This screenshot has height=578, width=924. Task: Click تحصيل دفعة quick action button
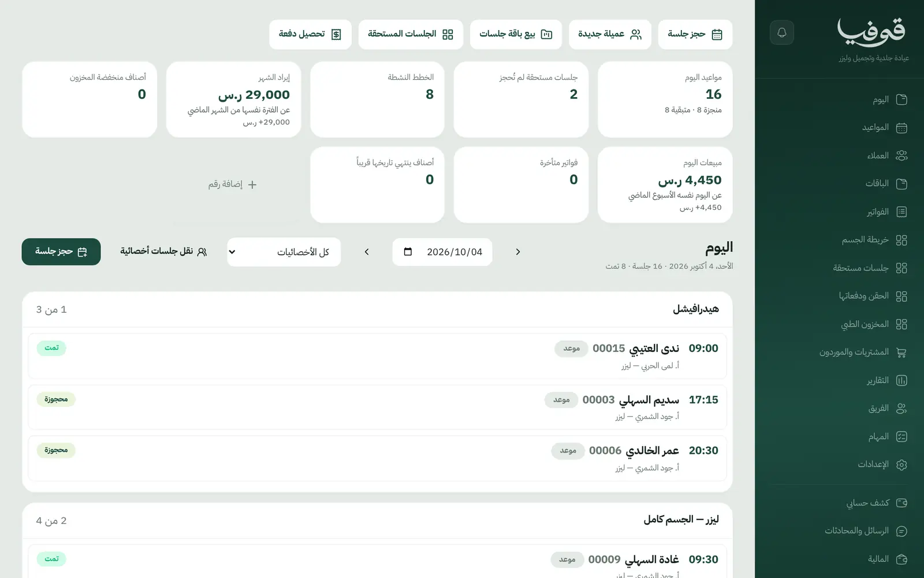310,34
